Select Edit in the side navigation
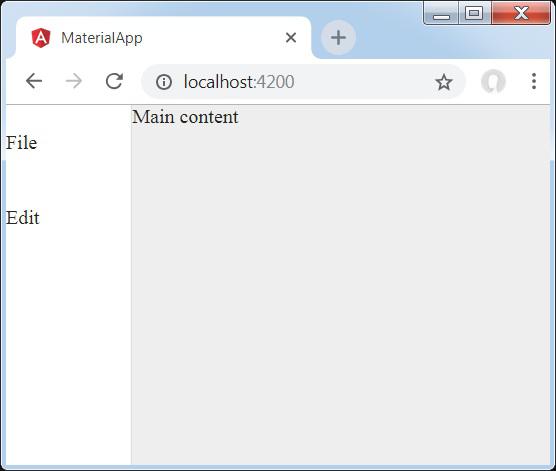Viewport: 556px width, 471px height. coord(23,218)
